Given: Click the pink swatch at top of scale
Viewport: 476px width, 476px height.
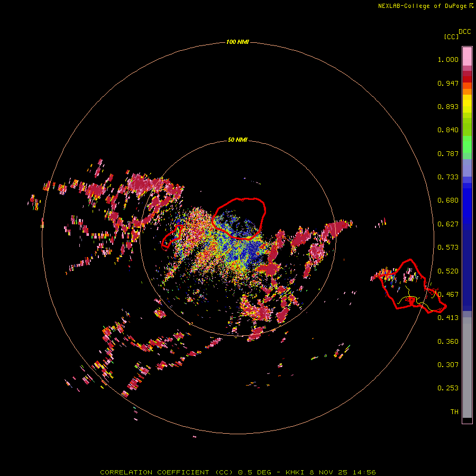Looking at the screenshot, I should (467, 56).
